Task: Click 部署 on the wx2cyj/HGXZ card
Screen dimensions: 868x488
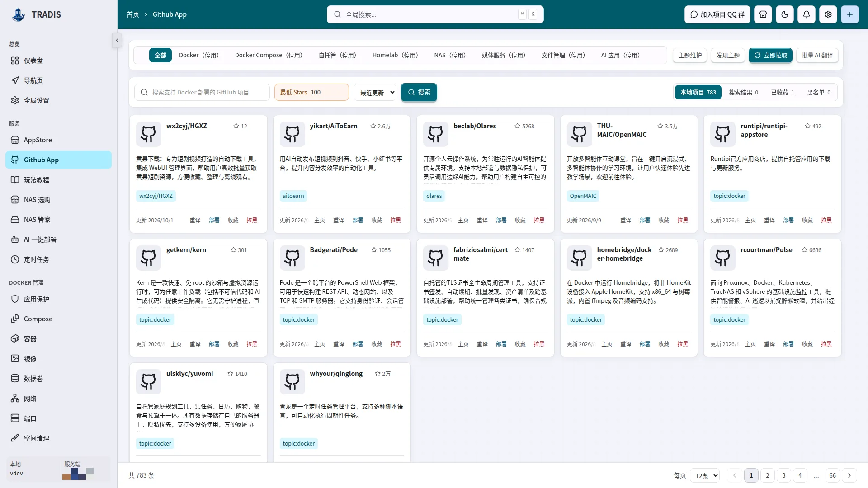Action: 214,220
